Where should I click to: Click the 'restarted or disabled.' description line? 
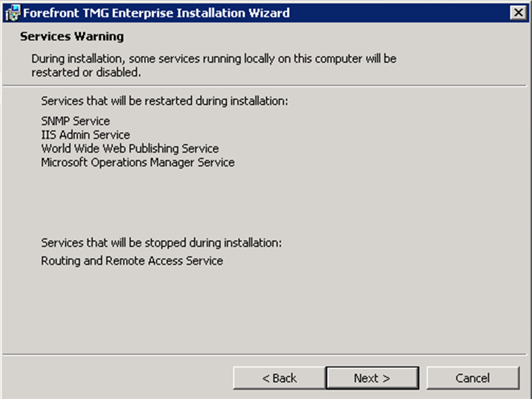point(86,73)
